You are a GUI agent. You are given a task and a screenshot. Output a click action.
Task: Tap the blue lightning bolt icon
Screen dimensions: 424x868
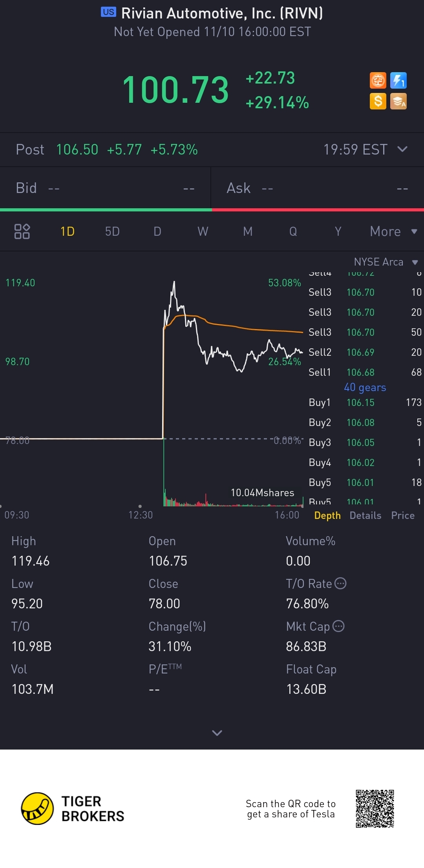398,81
